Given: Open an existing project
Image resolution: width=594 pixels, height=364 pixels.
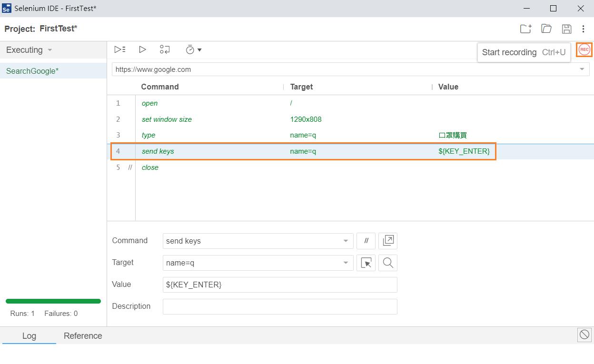Looking at the screenshot, I should click(x=546, y=29).
